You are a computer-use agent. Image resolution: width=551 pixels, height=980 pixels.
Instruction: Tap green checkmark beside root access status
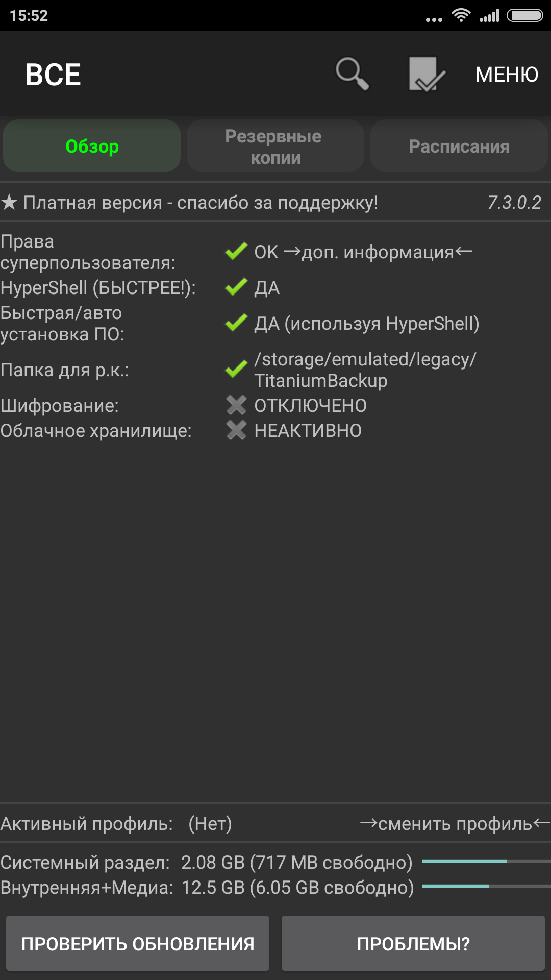click(236, 251)
